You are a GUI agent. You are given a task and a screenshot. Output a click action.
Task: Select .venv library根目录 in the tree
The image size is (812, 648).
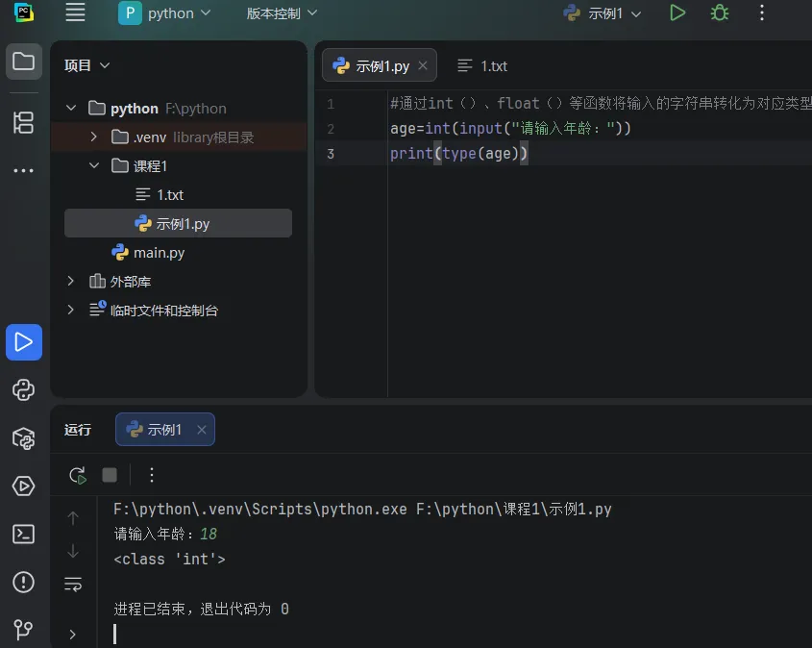(x=179, y=137)
